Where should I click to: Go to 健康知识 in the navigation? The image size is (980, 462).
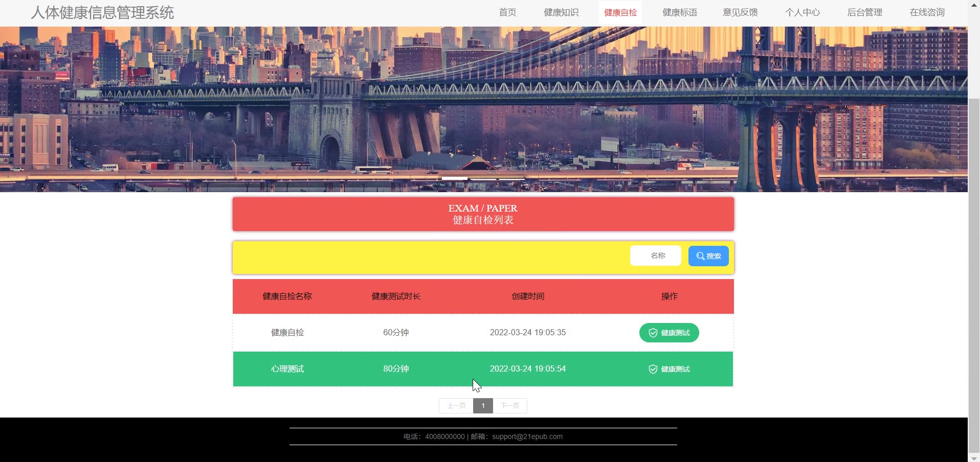[561, 12]
